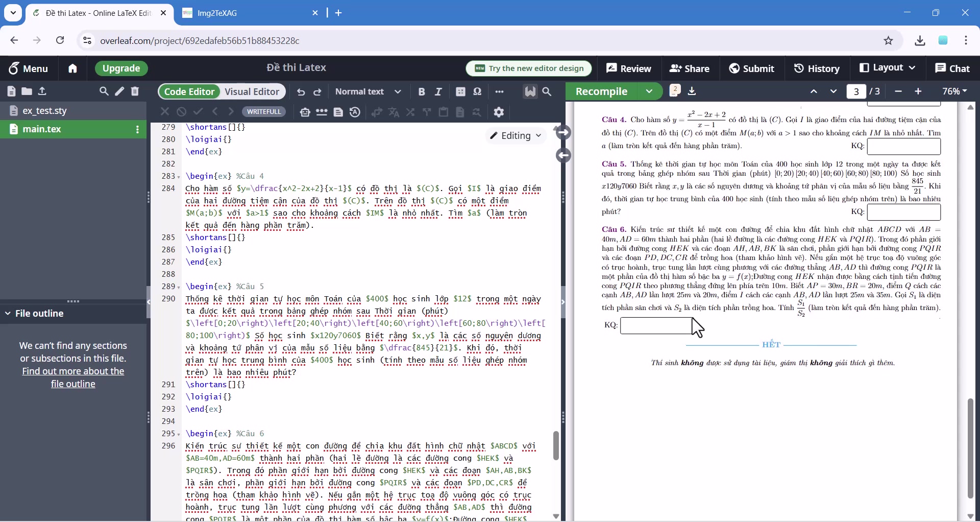Search in the file tree
980x522 pixels.
(x=104, y=91)
